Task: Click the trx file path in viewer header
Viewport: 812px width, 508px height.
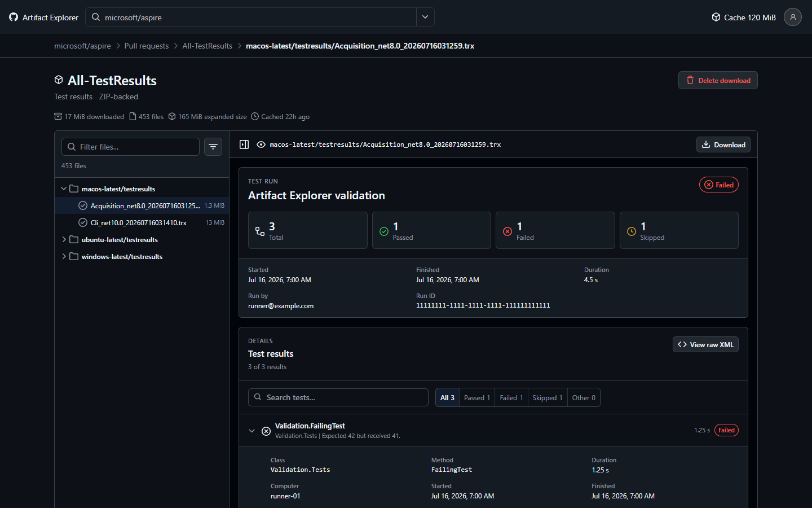Action: coord(385,144)
